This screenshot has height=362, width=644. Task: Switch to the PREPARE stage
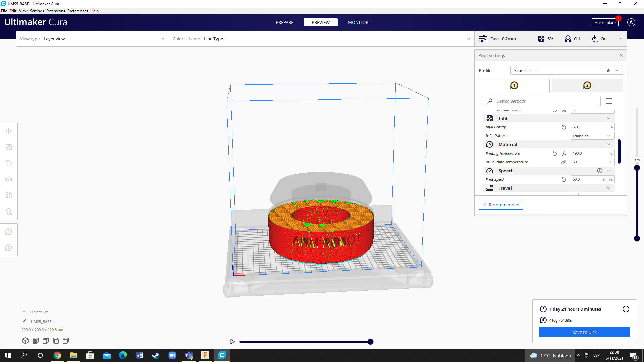[284, 22]
